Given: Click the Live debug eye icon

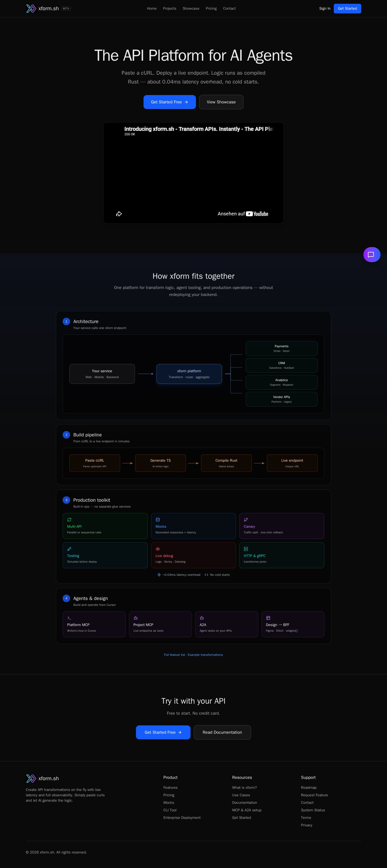Looking at the screenshot, I should pos(158,549).
